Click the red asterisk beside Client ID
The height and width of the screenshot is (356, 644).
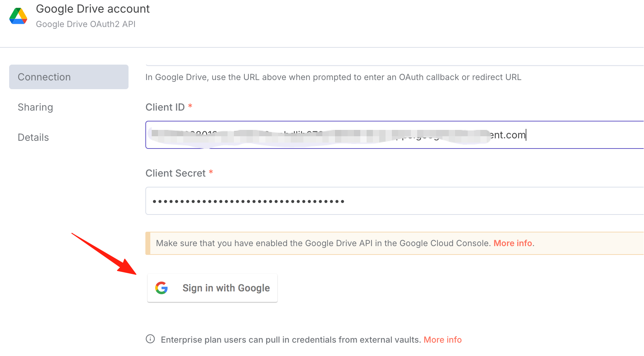tap(190, 106)
